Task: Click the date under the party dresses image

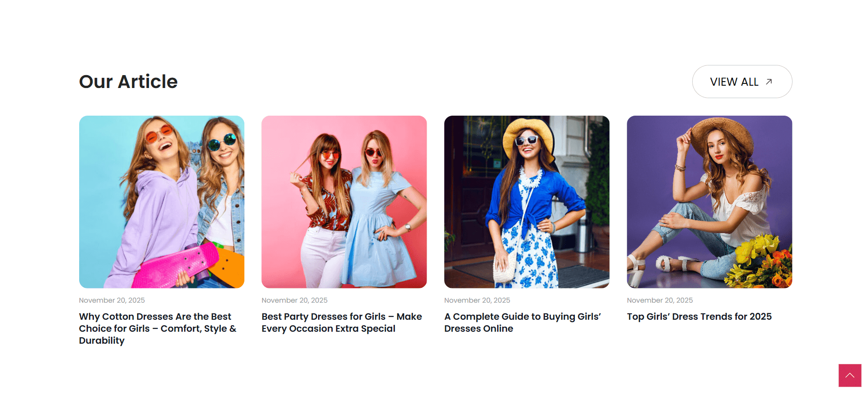Action: (x=295, y=300)
